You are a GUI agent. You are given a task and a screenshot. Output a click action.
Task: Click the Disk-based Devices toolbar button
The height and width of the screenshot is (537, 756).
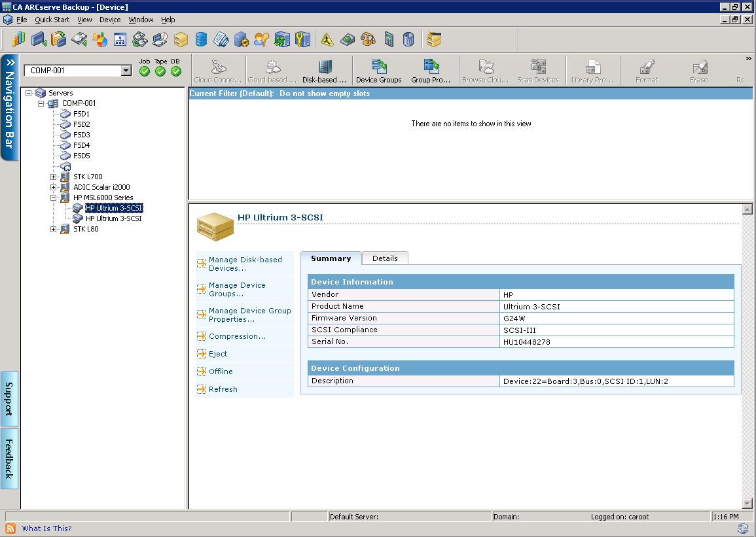pos(325,71)
